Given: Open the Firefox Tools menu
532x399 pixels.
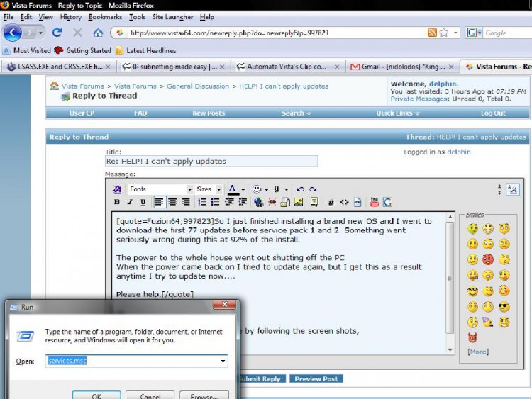Looking at the screenshot, I should tap(137, 17).
